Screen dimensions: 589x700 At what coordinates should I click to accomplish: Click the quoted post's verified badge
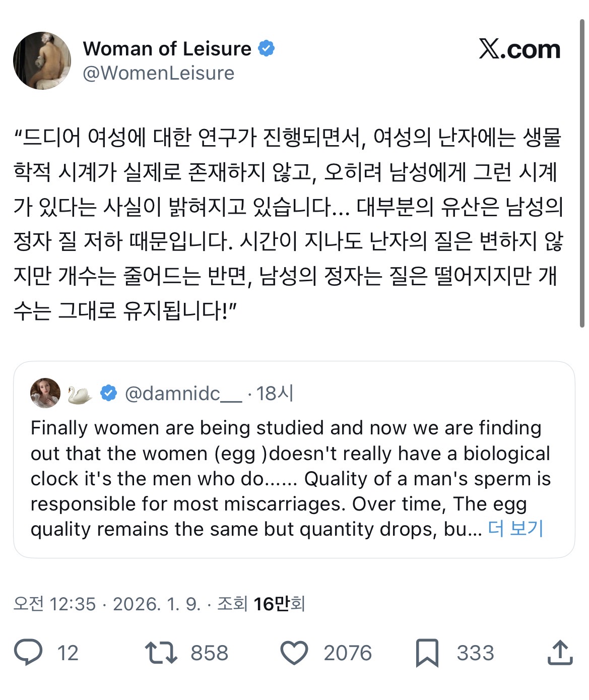[x=109, y=393]
